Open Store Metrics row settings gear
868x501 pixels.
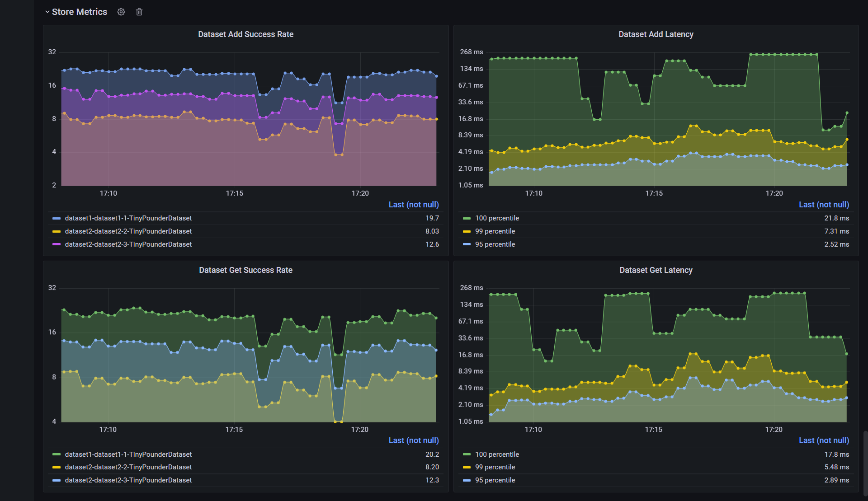[121, 12]
